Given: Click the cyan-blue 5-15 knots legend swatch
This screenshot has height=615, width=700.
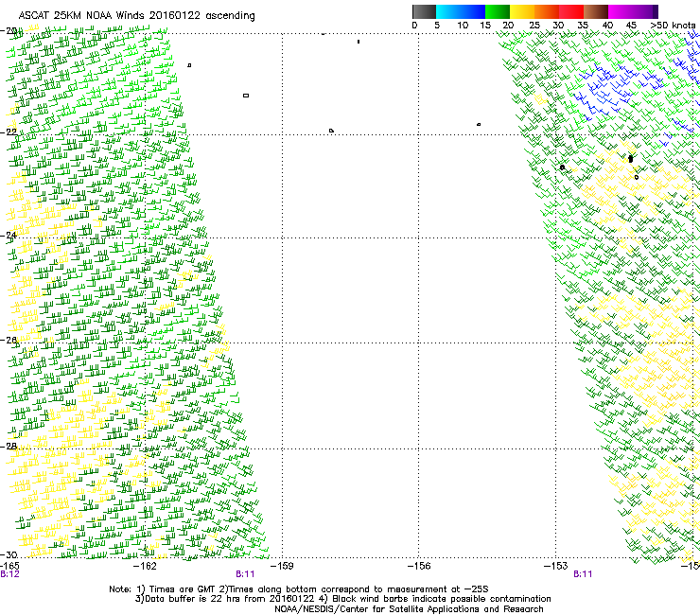Looking at the screenshot, I should tap(461, 11).
